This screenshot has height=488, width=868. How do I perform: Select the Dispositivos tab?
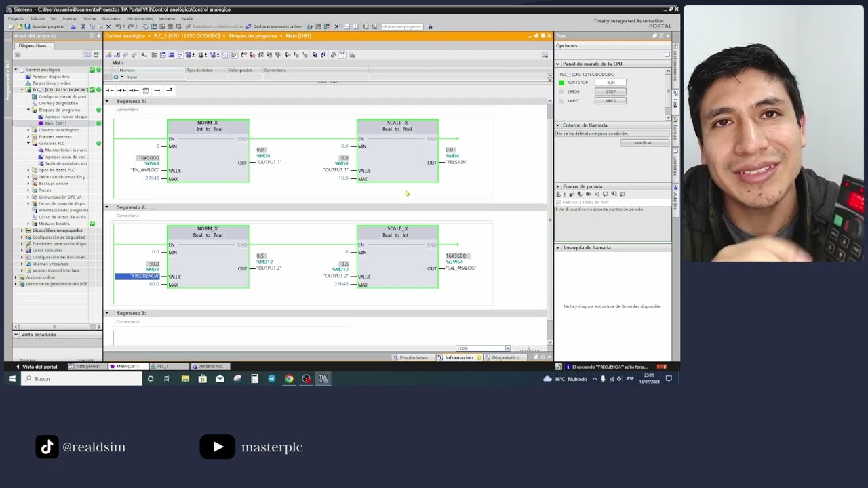pyautogui.click(x=33, y=45)
